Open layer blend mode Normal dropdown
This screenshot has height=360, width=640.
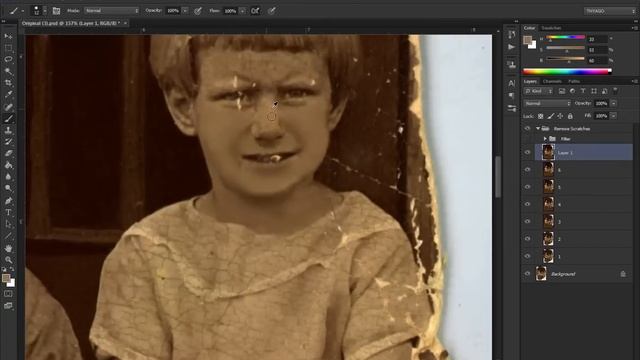(x=547, y=104)
